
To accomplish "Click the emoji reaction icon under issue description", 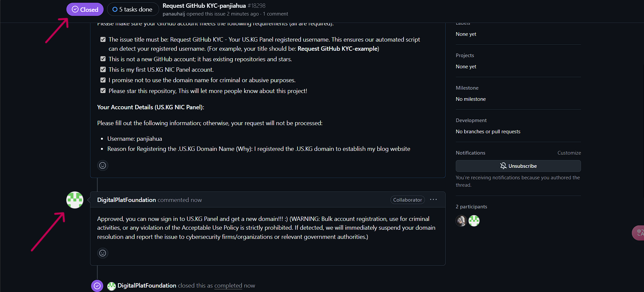I will (103, 165).
